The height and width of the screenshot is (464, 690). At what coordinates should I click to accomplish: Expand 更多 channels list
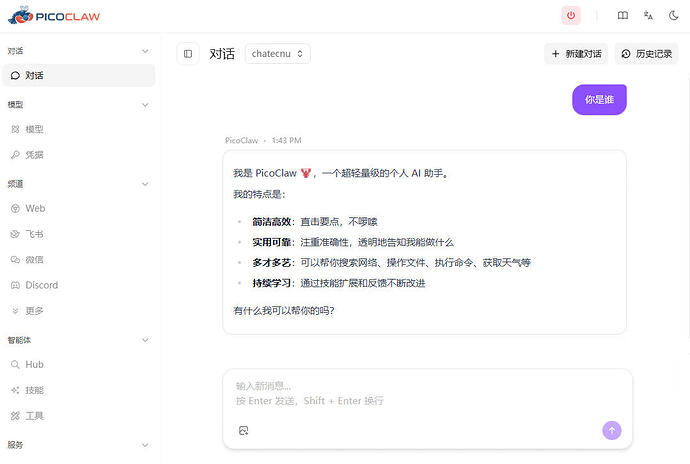coord(79,311)
